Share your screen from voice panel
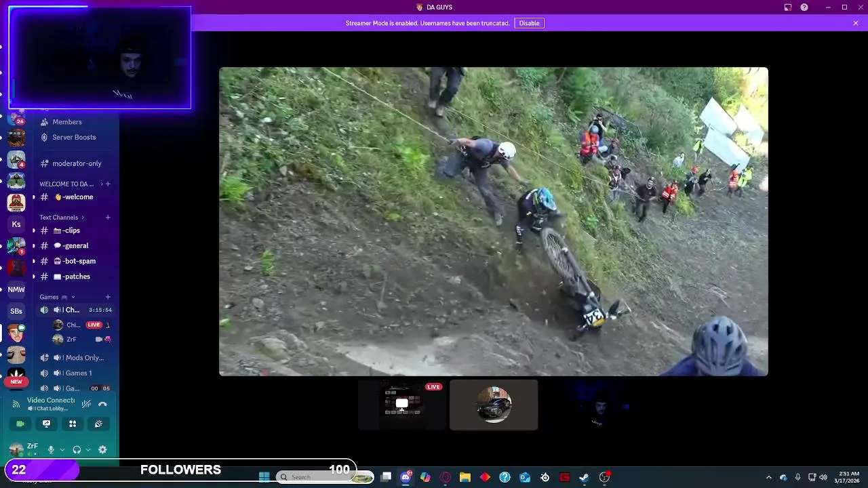This screenshot has height=488, width=868. pos(46,424)
